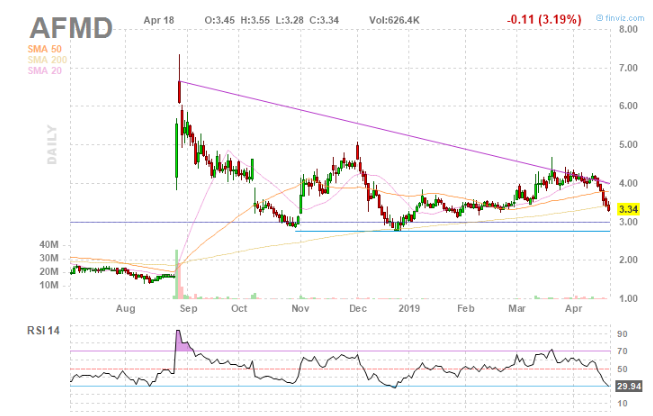Click the 7.00 price axis label
The image size is (653, 416).
tap(628, 67)
